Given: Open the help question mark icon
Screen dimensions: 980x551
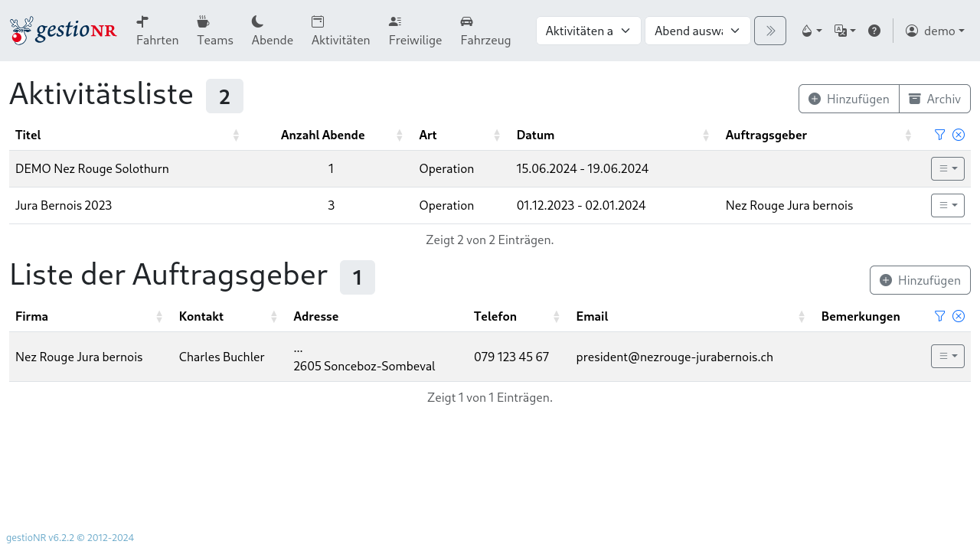Looking at the screenshot, I should tap(874, 31).
